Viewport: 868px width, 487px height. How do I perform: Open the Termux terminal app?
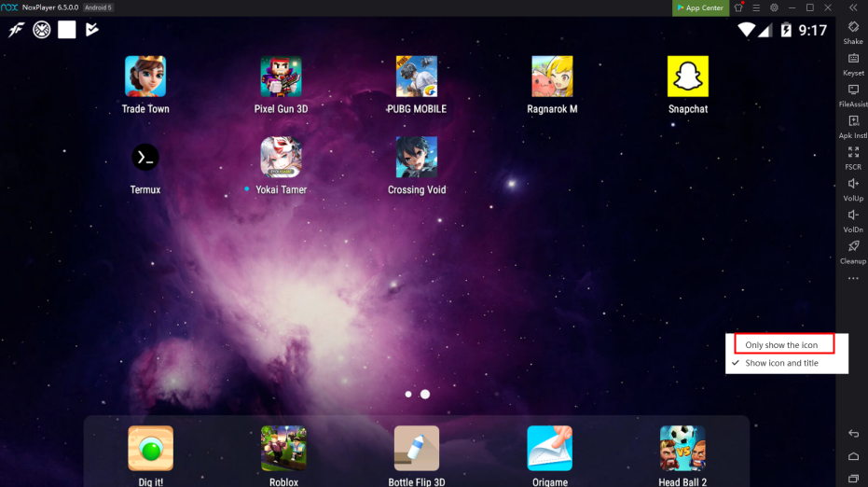(145, 158)
